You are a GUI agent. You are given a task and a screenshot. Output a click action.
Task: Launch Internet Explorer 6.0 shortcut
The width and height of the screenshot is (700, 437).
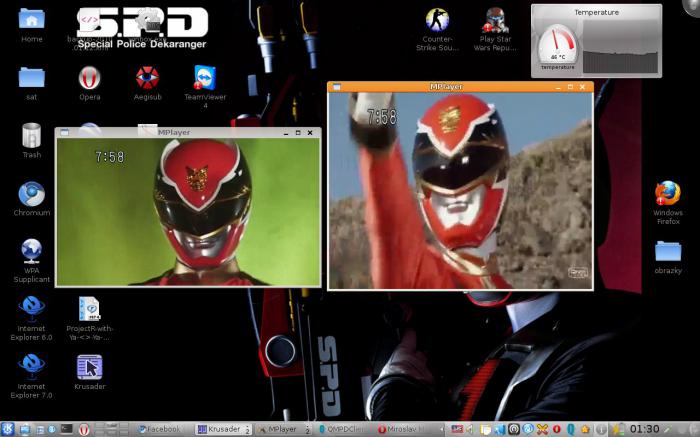(31, 318)
